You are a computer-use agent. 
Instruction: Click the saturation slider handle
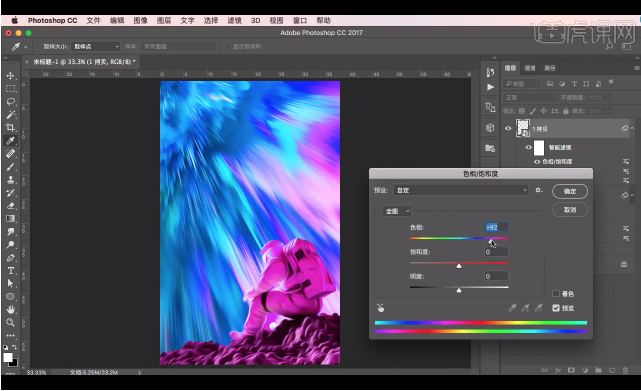coord(459,266)
